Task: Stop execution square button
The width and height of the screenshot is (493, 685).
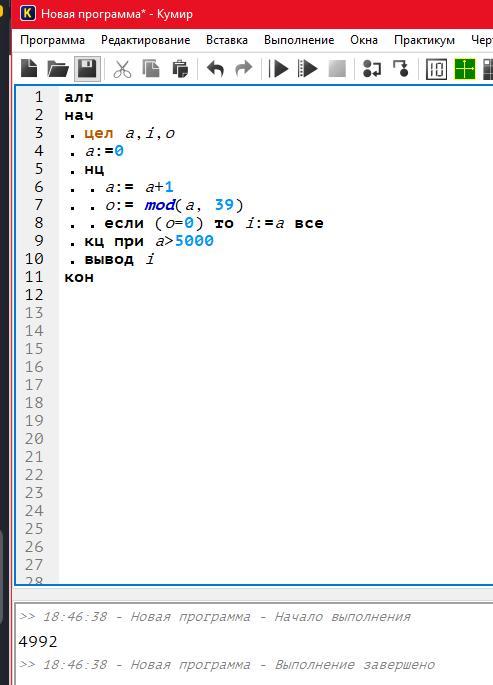Action: pyautogui.click(x=337, y=69)
